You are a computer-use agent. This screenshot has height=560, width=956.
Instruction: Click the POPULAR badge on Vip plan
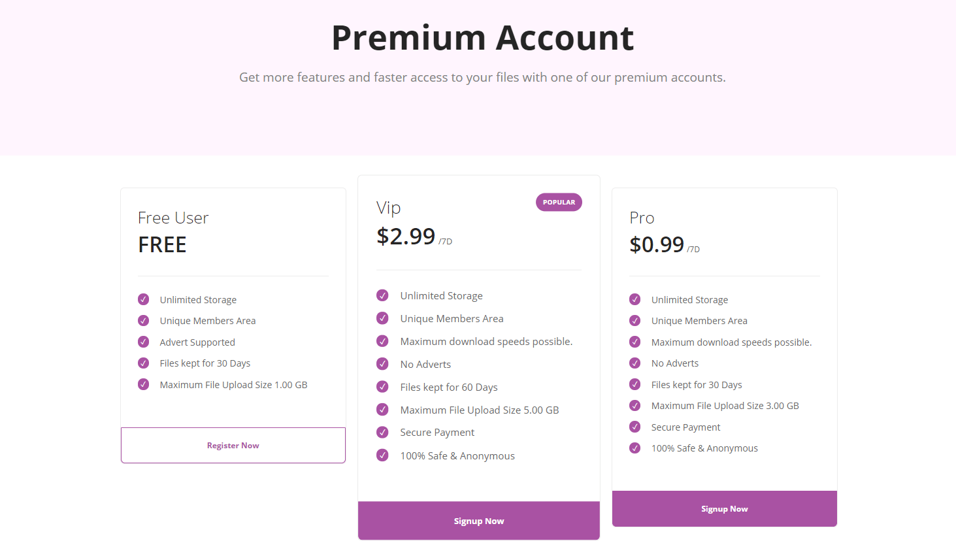[559, 202]
